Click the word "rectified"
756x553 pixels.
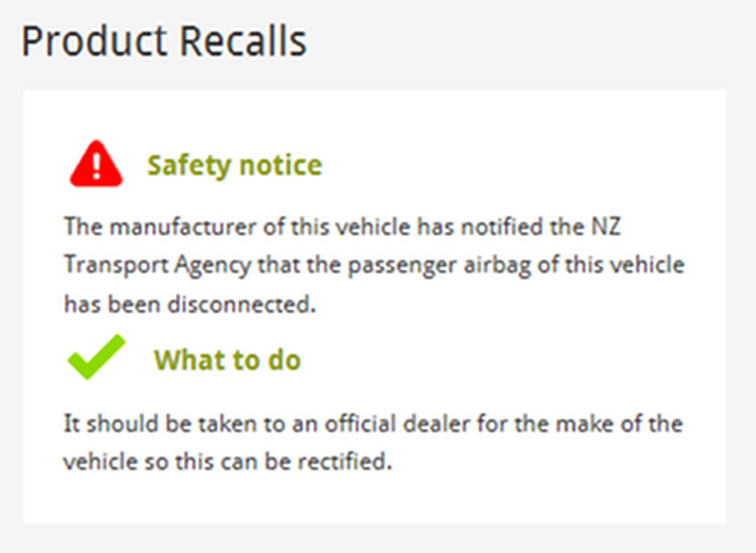[345, 461]
